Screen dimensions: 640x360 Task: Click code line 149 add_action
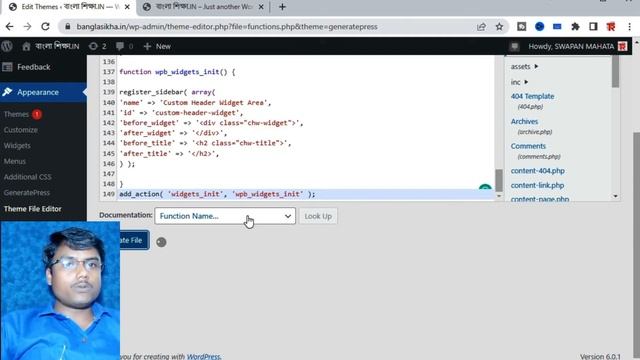point(217,194)
